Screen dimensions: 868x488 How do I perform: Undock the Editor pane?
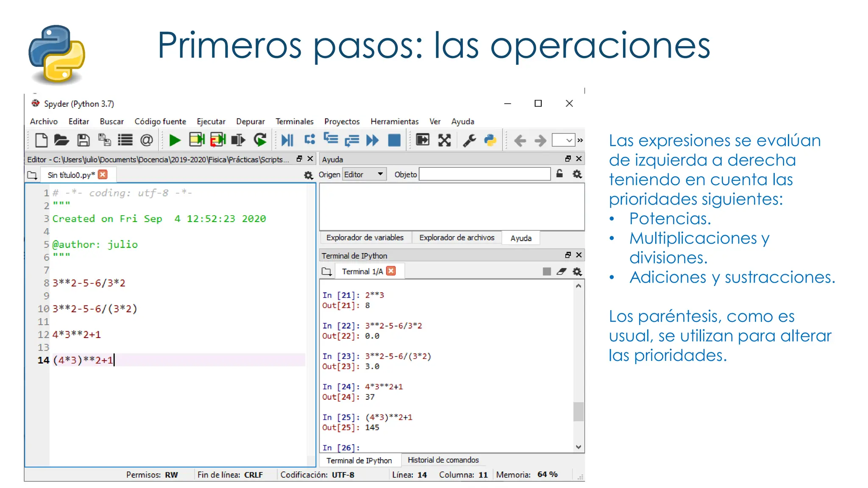point(299,159)
